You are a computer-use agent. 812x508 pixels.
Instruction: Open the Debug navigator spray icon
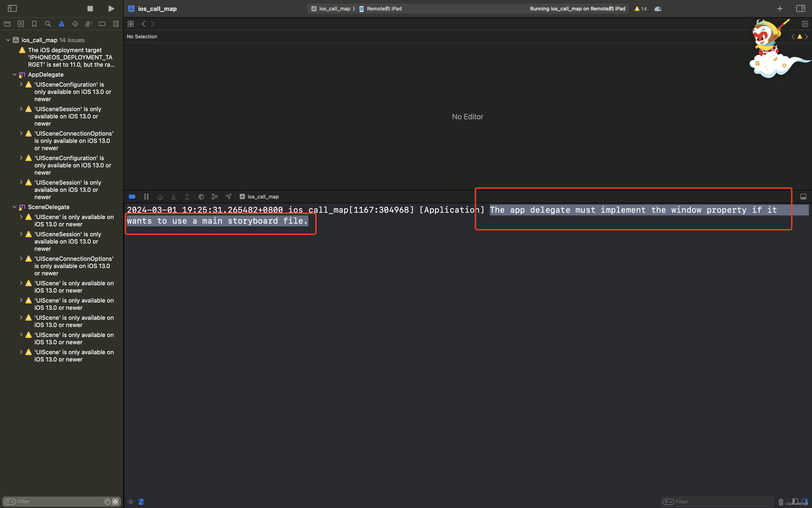pyautogui.click(x=89, y=24)
